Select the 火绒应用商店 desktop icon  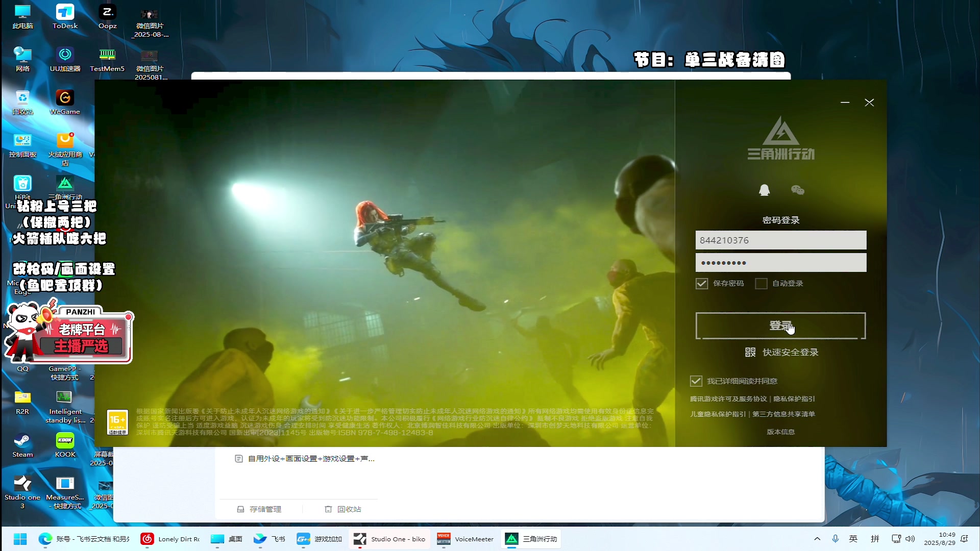(65, 149)
